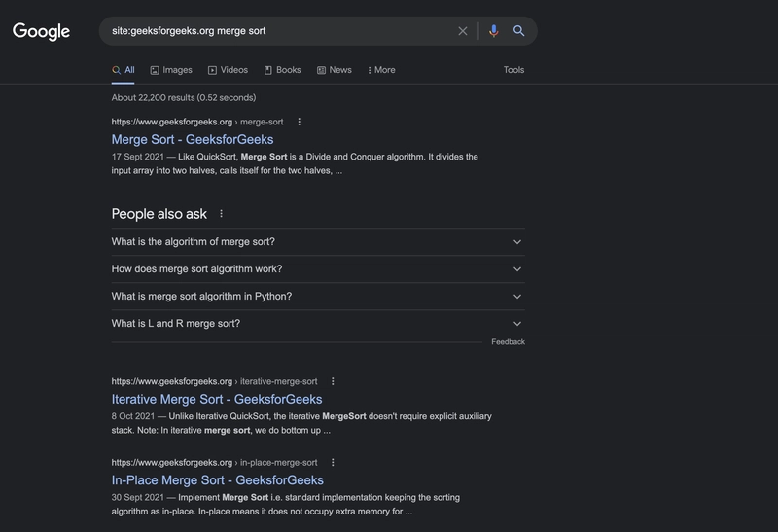This screenshot has height=532, width=778.
Task: Click "About 22,200 results" text
Action: (184, 98)
